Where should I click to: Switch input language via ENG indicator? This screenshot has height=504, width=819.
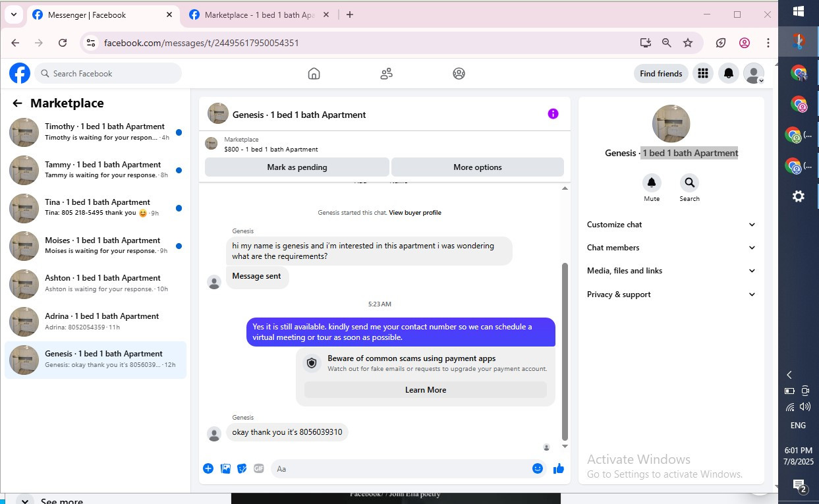798,426
